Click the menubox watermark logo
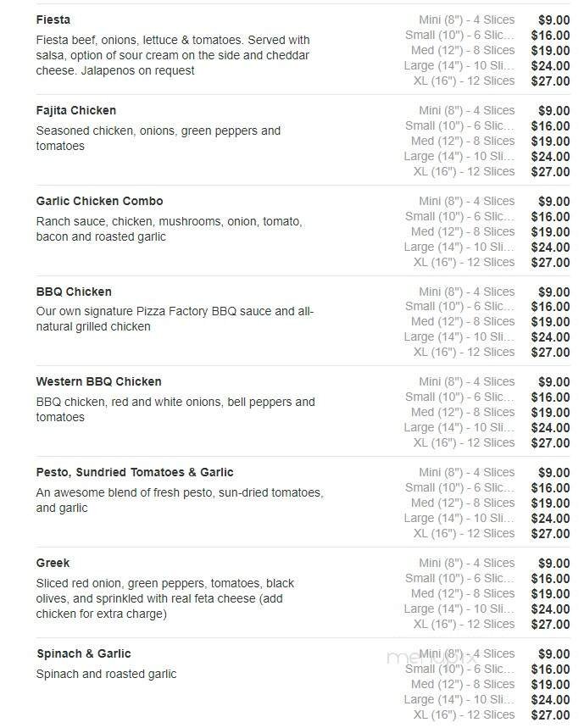Viewport: 584px width, 728px height. coord(418,659)
